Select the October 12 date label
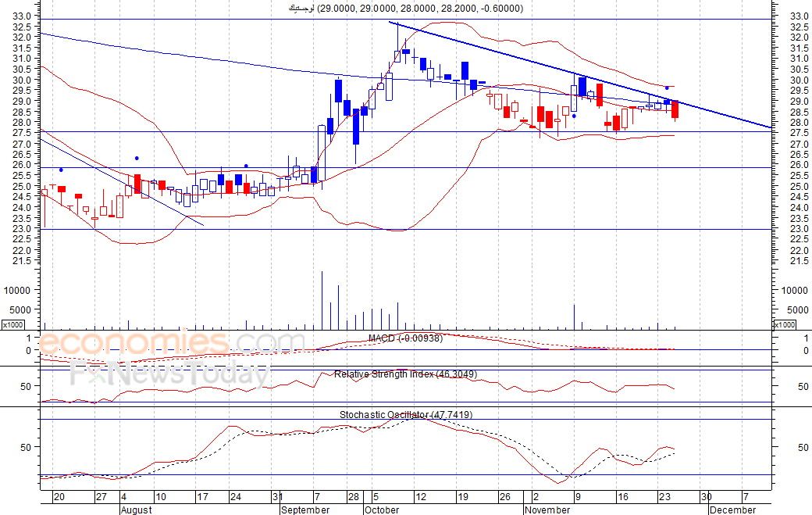 click(x=421, y=497)
